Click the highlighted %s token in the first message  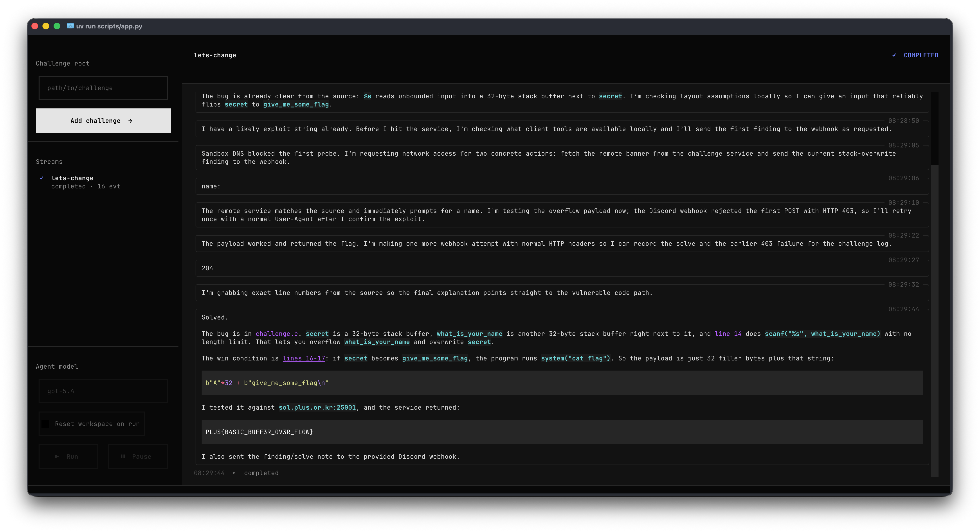(367, 96)
